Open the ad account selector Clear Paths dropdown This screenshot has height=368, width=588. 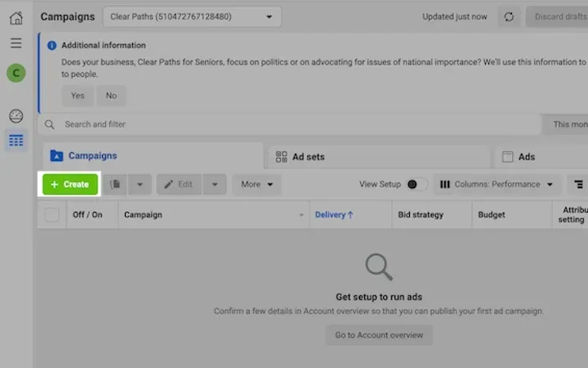(192, 16)
